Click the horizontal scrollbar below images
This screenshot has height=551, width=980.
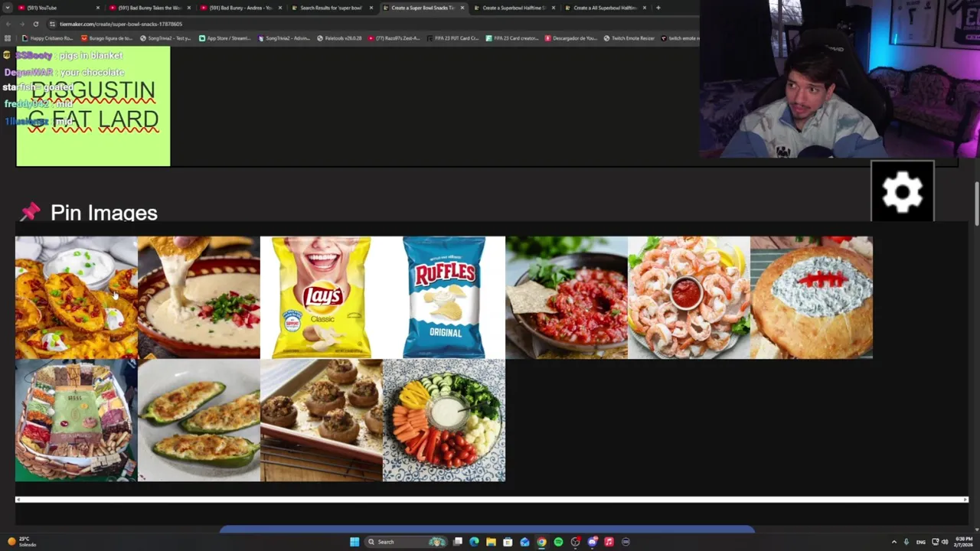491,500
